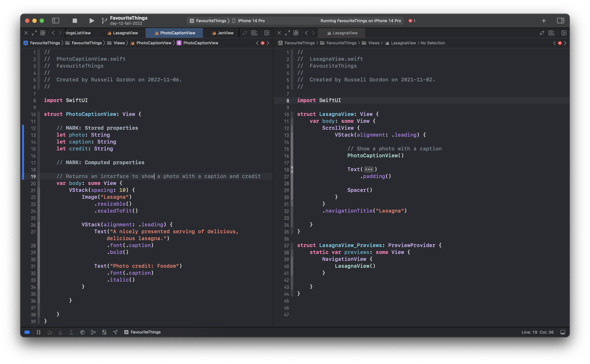Open related items grid in left editor

43,33
